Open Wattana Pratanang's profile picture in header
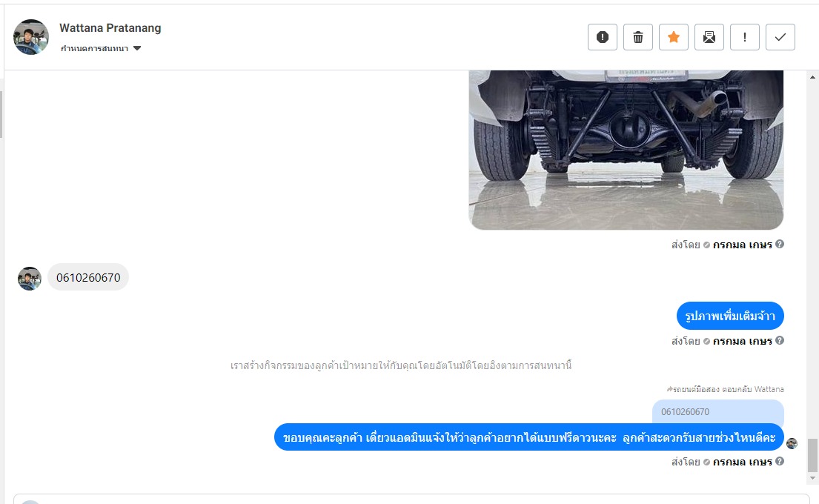 click(31, 37)
